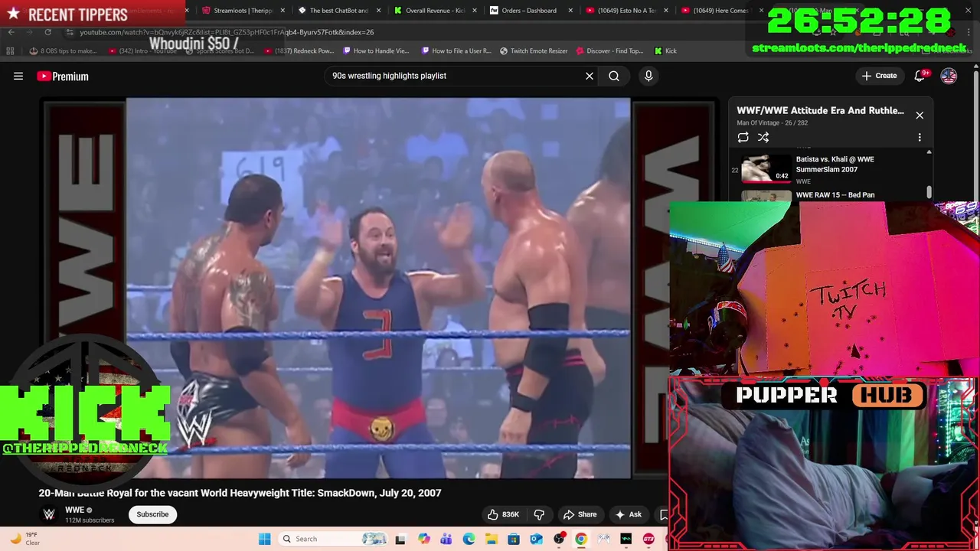980x551 pixels.
Task: Close the Orders – Dashboard tab
Action: (570, 11)
